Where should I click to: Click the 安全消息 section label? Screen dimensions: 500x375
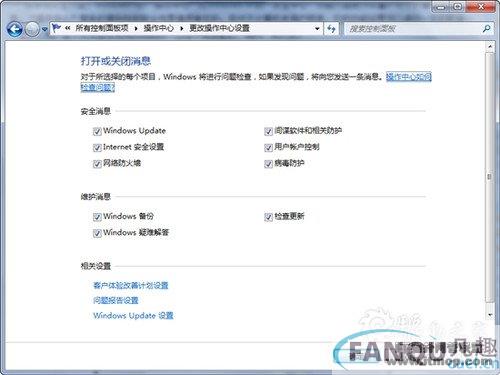96,111
